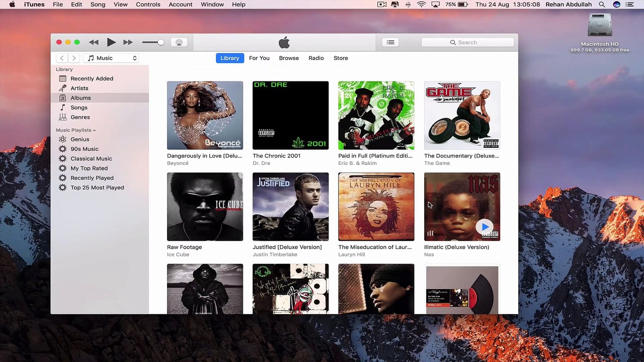Open The Chronic 2001 album cover
Image resolution: width=644 pixels, height=362 pixels.
290,115
